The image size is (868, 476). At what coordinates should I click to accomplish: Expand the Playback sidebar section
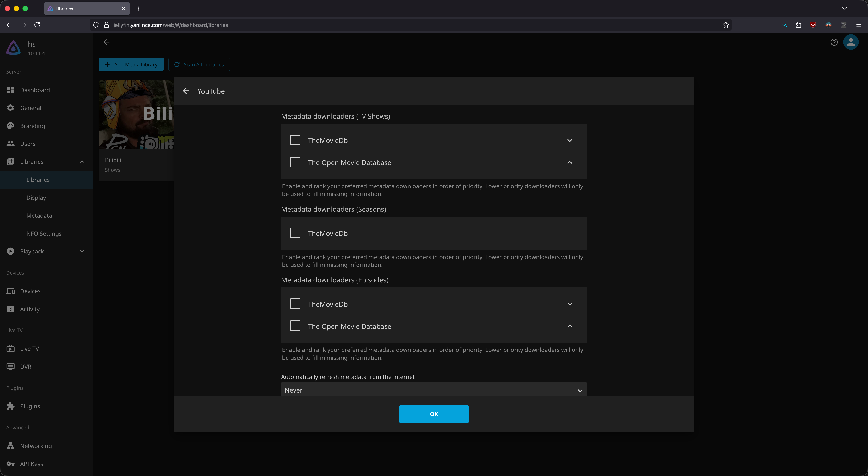point(82,251)
